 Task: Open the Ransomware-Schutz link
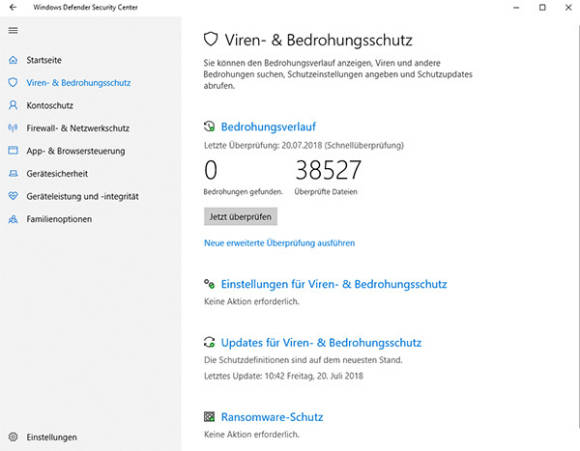point(272,417)
